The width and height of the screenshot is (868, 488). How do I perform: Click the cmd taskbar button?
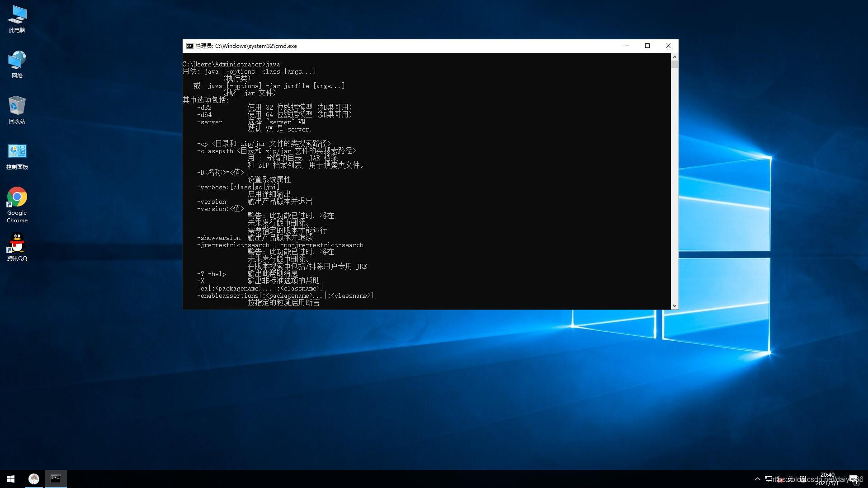(56, 479)
